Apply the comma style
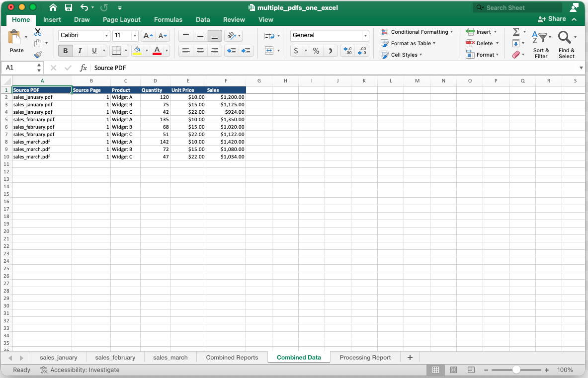The image size is (588, 378). tap(331, 51)
